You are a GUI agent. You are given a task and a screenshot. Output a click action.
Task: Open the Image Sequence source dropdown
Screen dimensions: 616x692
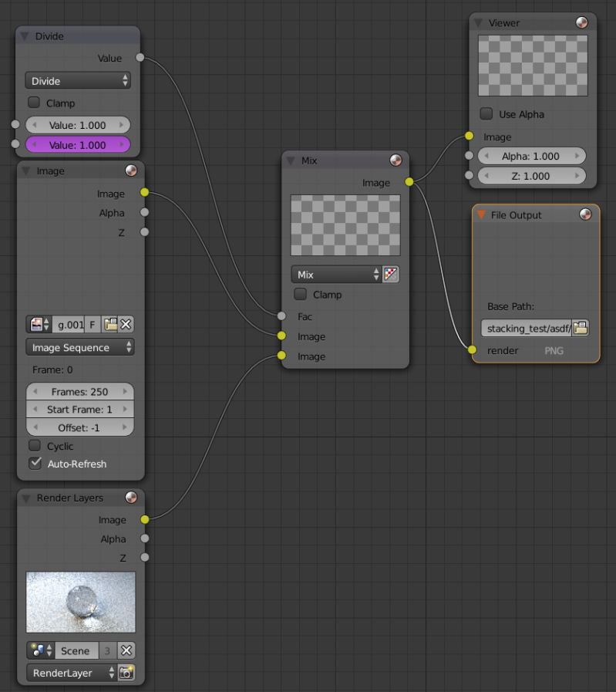(x=80, y=347)
